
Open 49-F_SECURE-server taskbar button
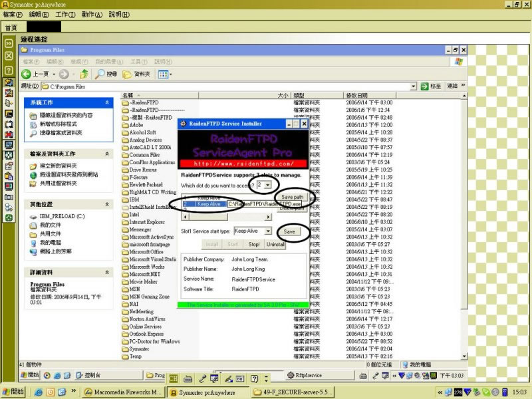(293, 392)
